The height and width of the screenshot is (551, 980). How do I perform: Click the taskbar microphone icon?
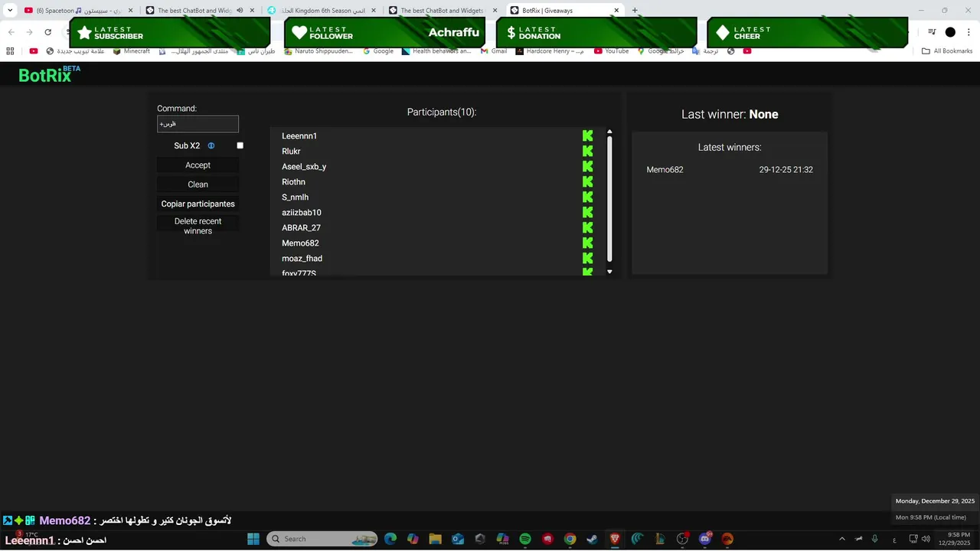click(875, 539)
